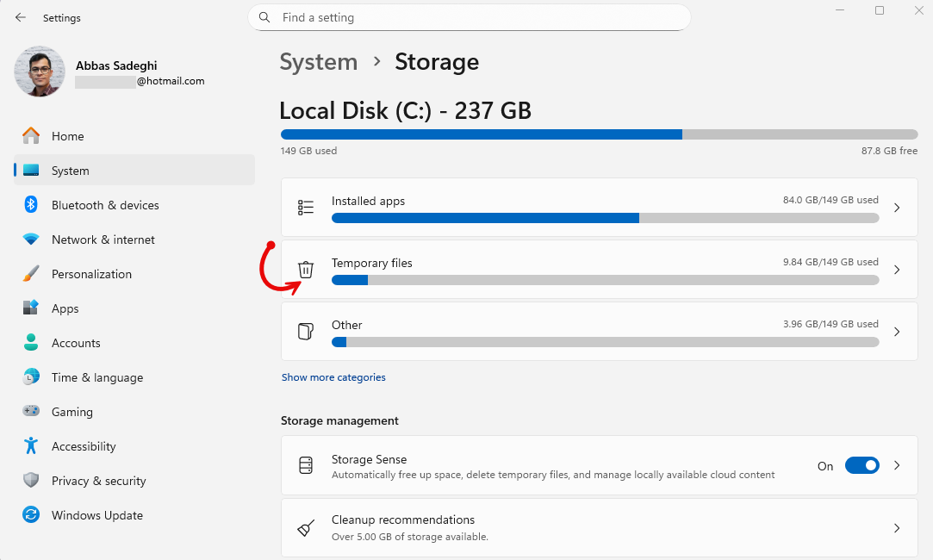The width and height of the screenshot is (933, 560).
Task: Click the Find a setting search box
Action: tap(470, 17)
